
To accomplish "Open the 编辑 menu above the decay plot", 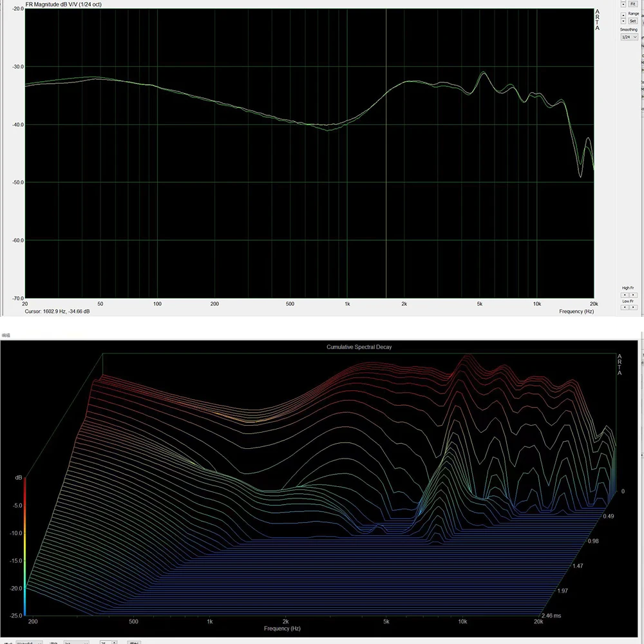I will [x=6, y=335].
